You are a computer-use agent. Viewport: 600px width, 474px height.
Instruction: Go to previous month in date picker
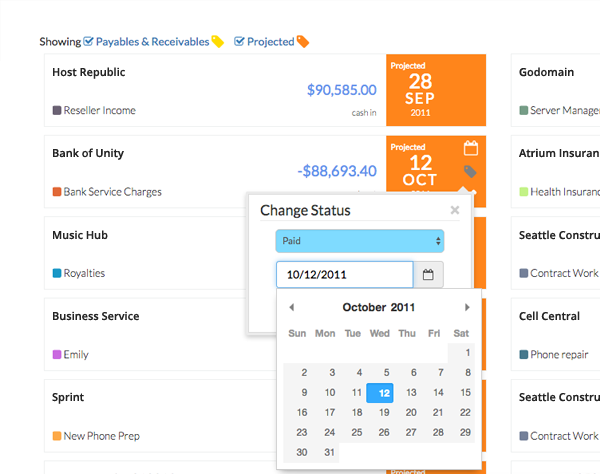click(291, 307)
